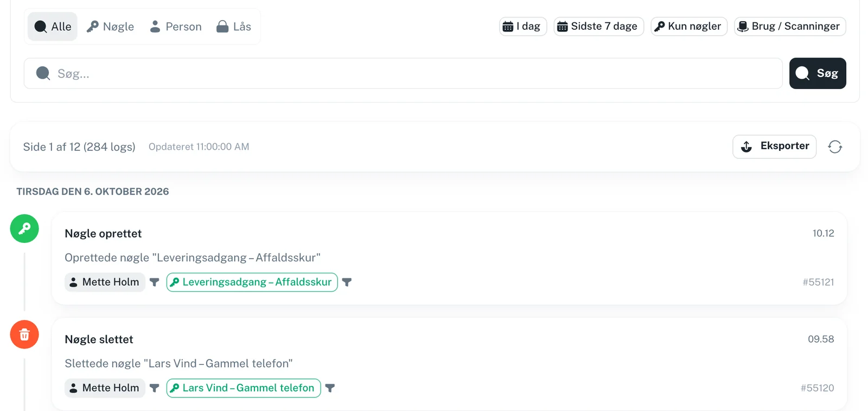The height and width of the screenshot is (411, 868).
Task: Open Leveringsadgang – Affaldsskur key tag
Action: click(252, 282)
